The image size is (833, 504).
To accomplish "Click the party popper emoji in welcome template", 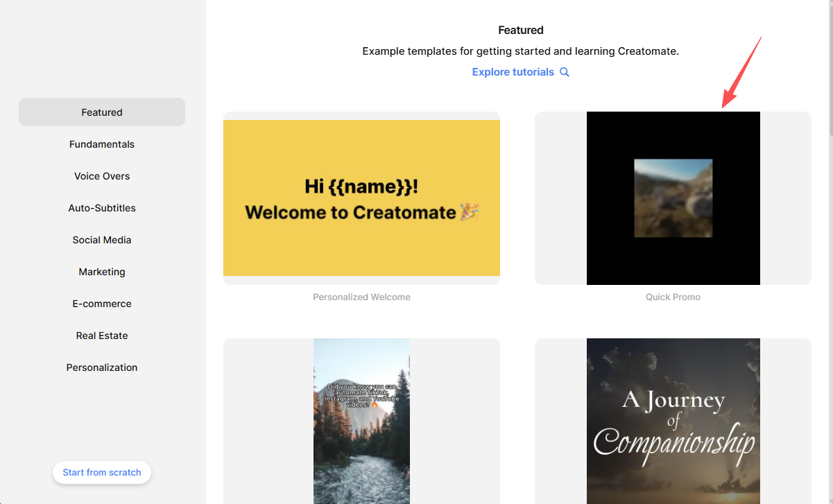I will click(470, 212).
